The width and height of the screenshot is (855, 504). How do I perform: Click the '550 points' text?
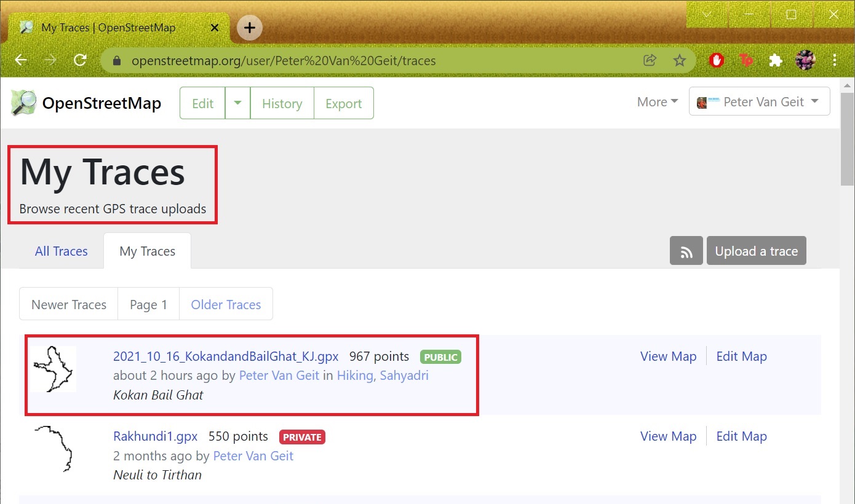coord(238,436)
